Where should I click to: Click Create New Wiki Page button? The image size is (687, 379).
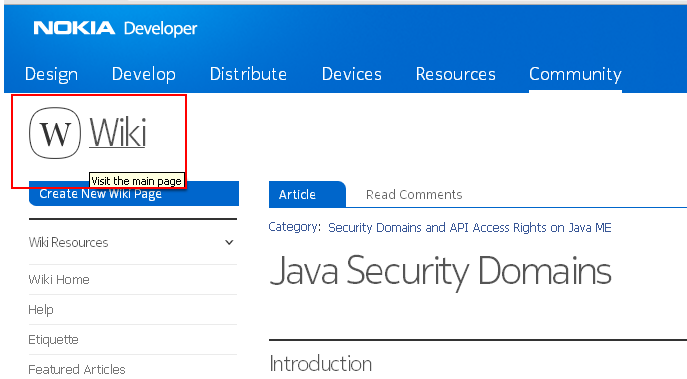[134, 193]
